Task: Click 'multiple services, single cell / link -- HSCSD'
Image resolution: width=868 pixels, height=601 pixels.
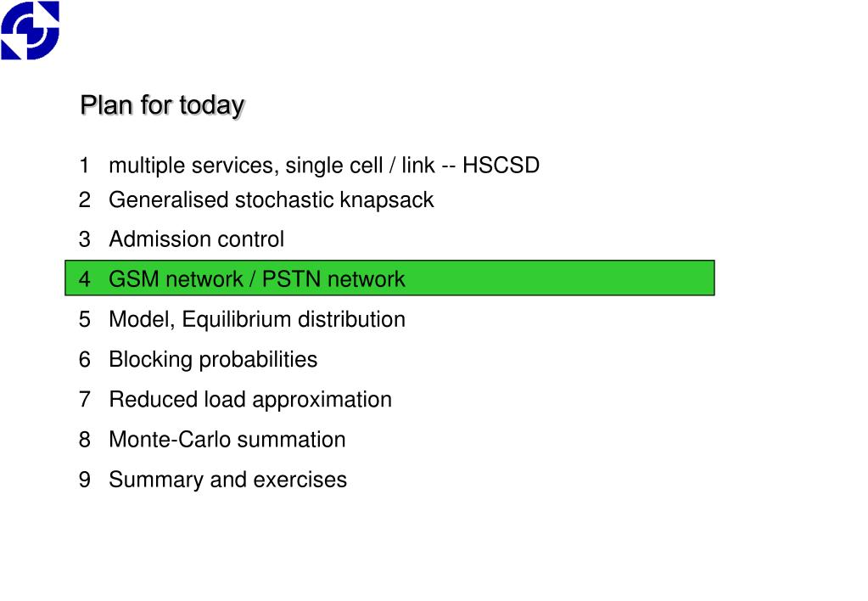Action: point(324,166)
